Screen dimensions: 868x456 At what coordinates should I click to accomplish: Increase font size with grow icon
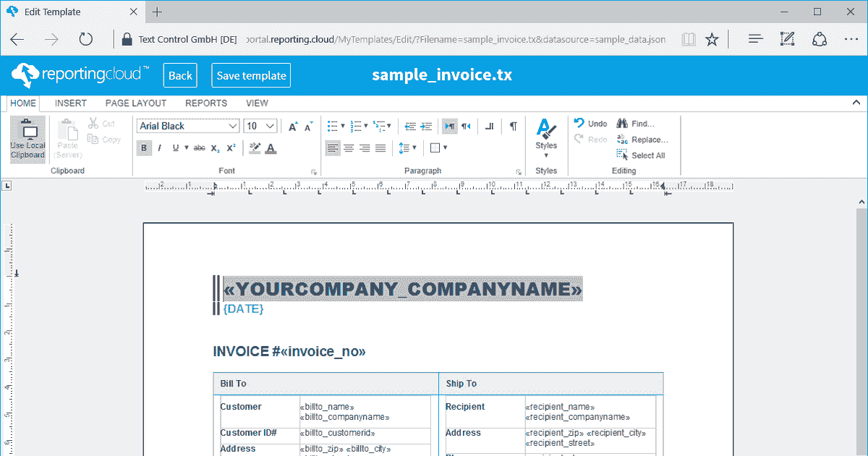coord(293,127)
